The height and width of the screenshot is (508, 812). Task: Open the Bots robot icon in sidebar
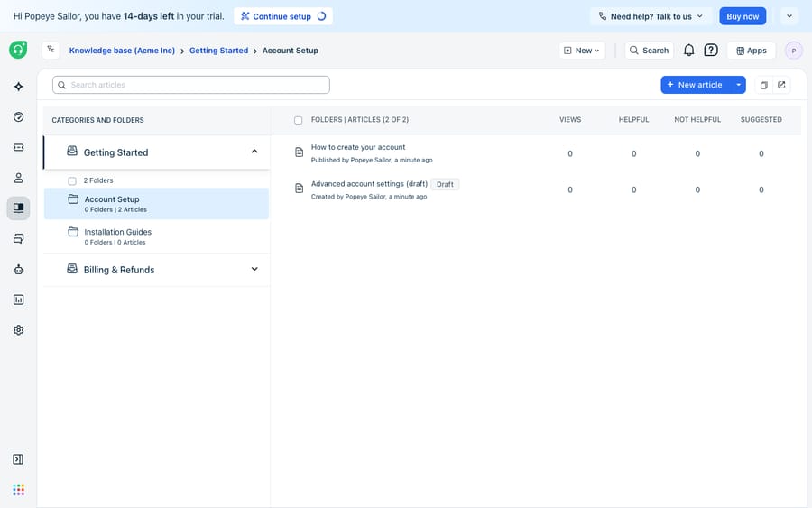click(x=19, y=269)
